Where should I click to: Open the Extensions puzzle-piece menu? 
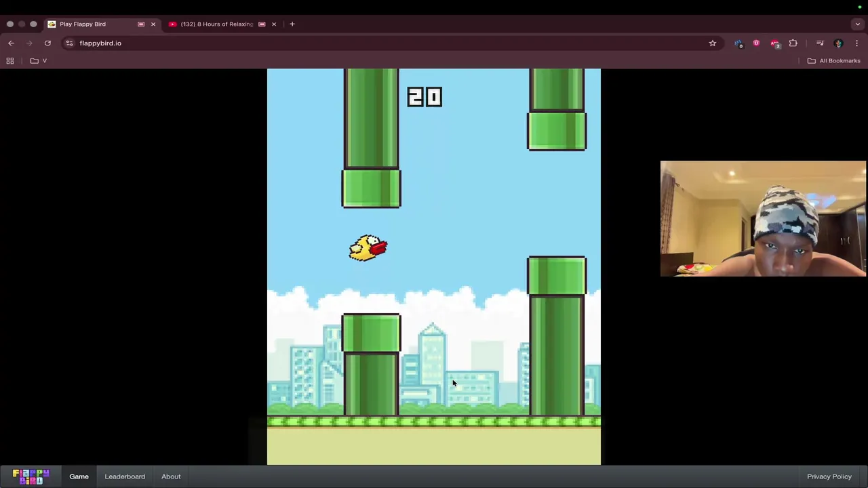click(793, 43)
